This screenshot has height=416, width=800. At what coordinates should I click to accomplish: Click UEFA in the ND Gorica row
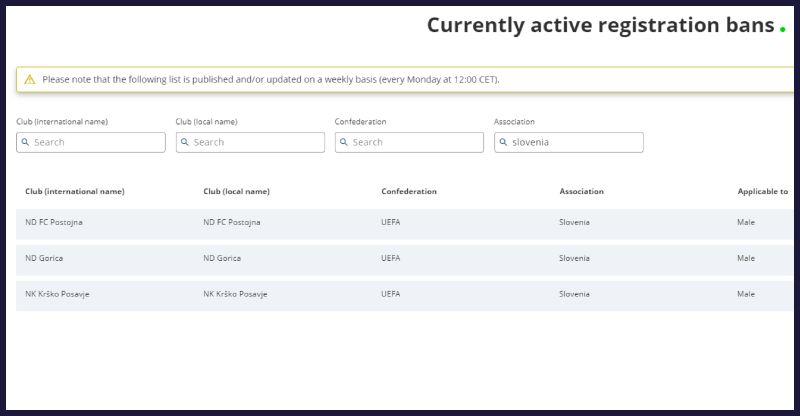tap(391, 258)
